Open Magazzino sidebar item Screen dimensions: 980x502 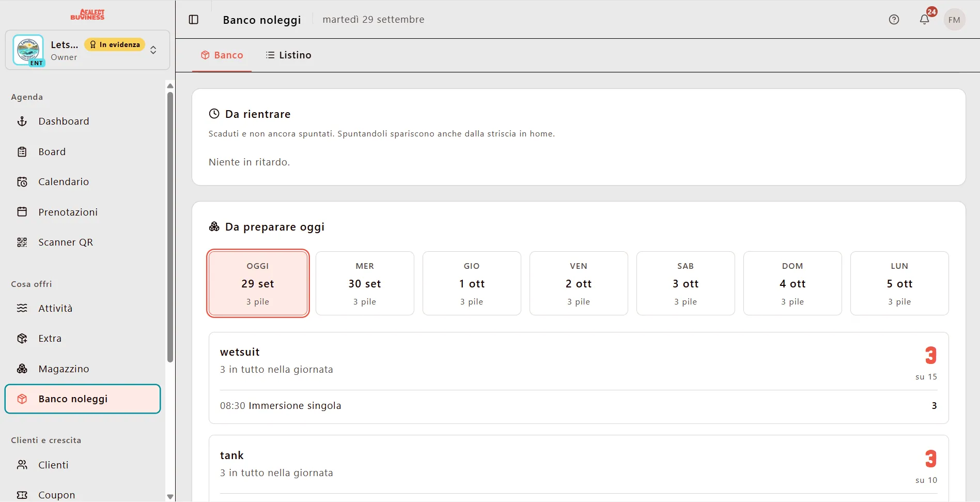point(83,369)
